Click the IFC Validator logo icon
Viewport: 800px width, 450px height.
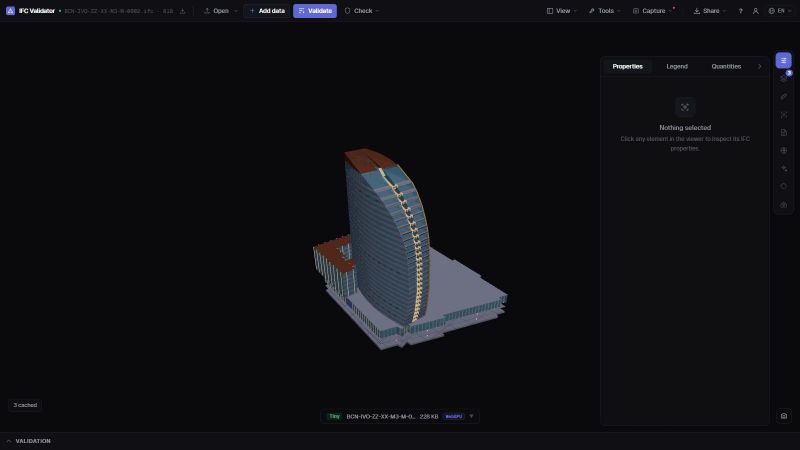coord(10,11)
